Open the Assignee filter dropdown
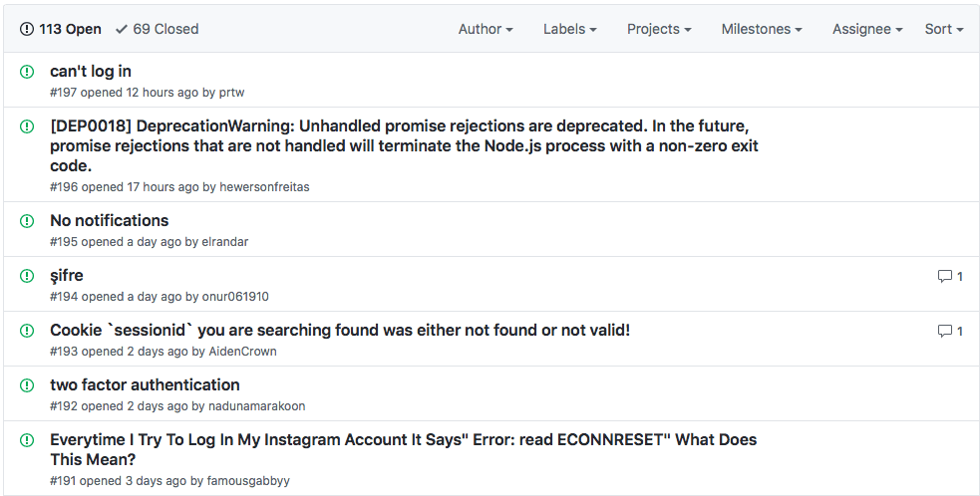 tap(867, 29)
